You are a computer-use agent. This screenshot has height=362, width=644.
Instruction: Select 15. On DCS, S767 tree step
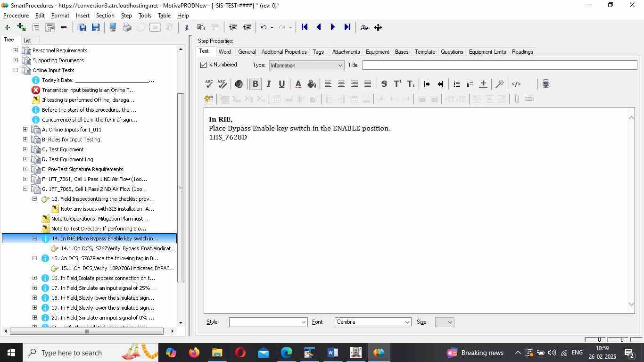(105, 258)
